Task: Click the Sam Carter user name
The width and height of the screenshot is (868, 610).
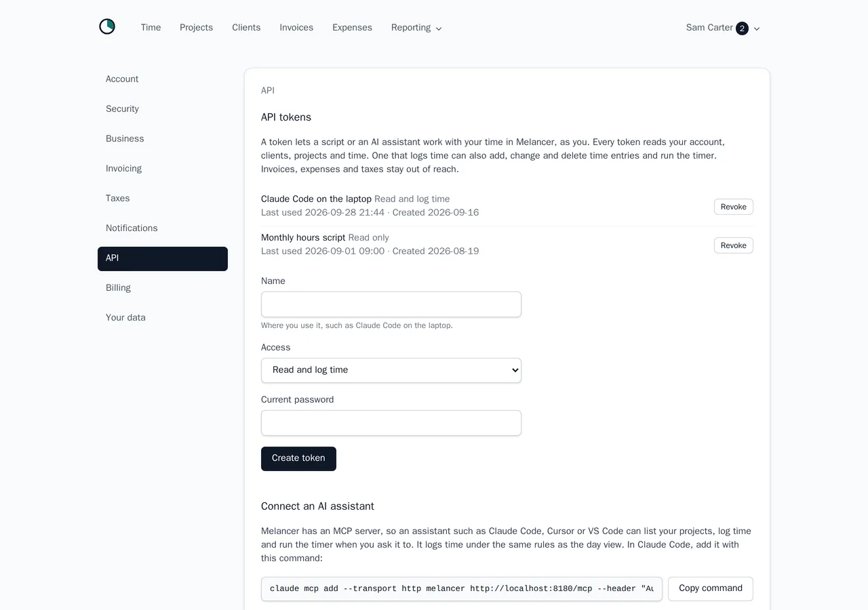Action: [x=709, y=28]
